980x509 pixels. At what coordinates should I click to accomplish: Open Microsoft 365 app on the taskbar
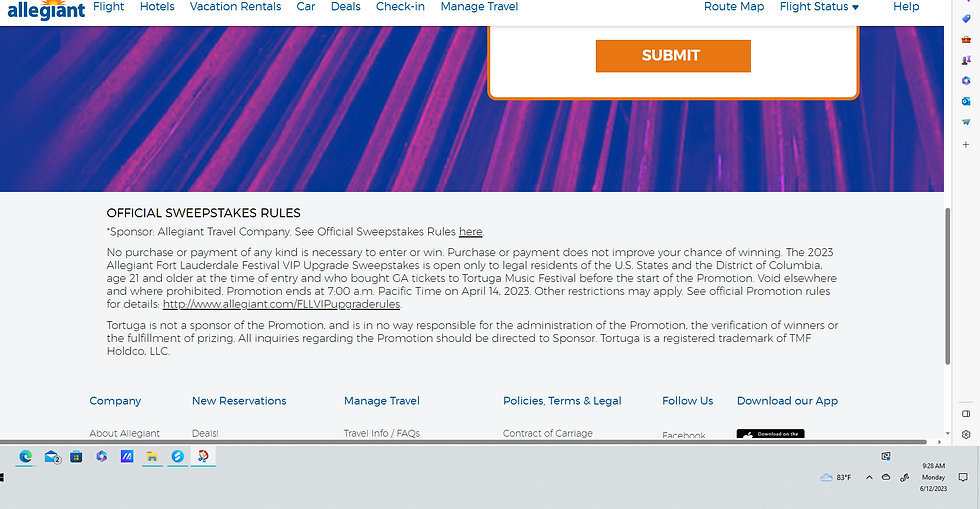(x=101, y=456)
